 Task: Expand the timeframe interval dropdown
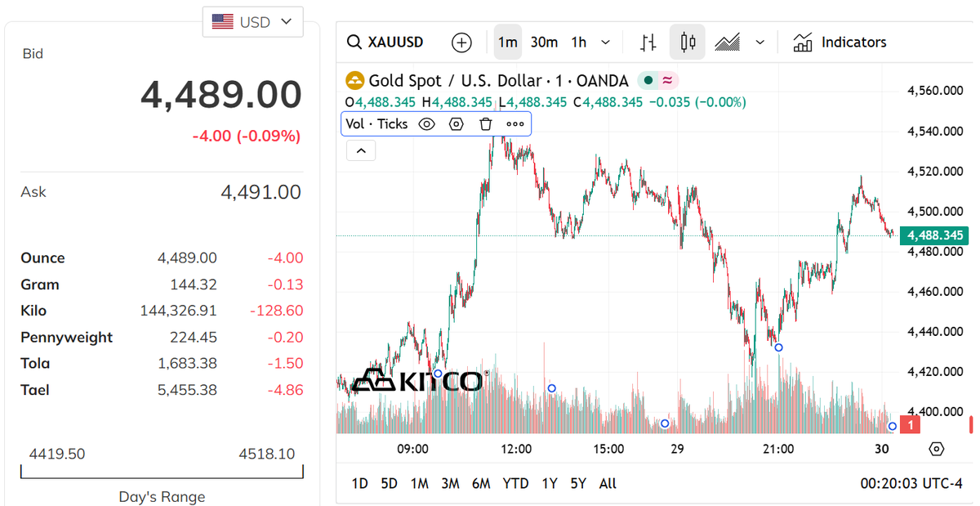605,43
